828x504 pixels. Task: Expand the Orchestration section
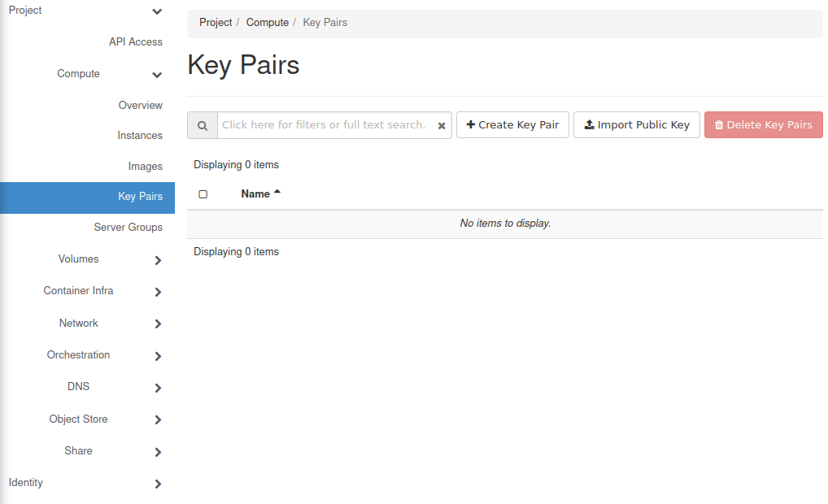pyautogui.click(x=158, y=356)
